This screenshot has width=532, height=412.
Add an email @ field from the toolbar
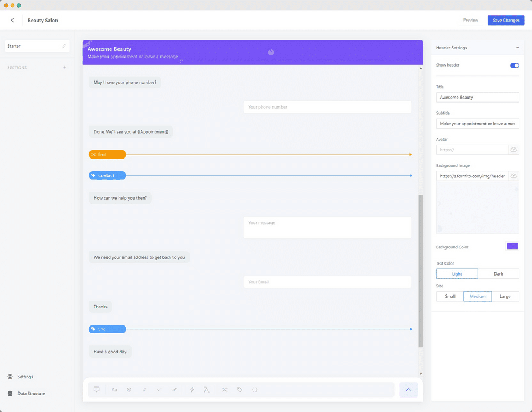pos(129,390)
